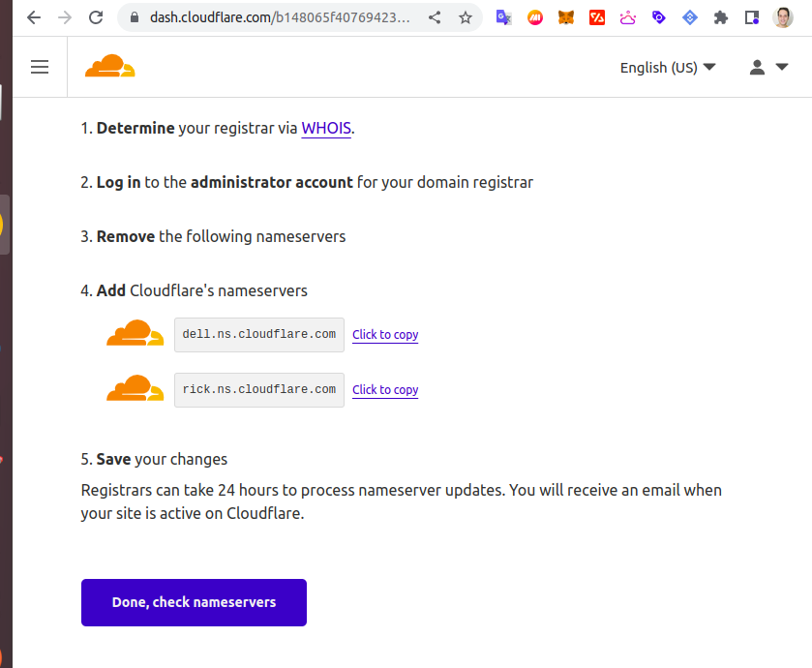The image size is (812, 668).
Task: Click Done, check nameservers button
Action: tap(194, 602)
